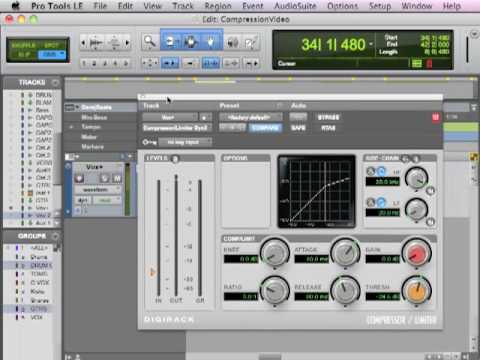Solo the Vox track

click(x=105, y=178)
